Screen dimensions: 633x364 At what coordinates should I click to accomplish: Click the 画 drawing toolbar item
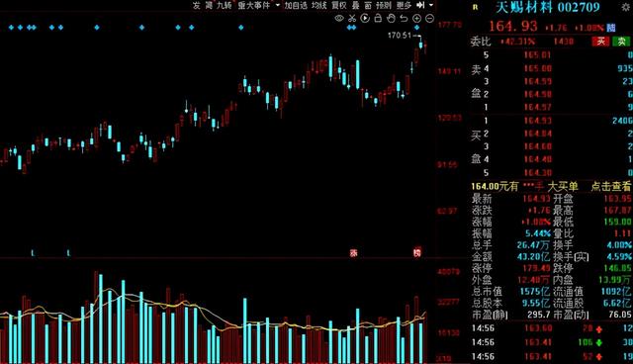pos(368,5)
